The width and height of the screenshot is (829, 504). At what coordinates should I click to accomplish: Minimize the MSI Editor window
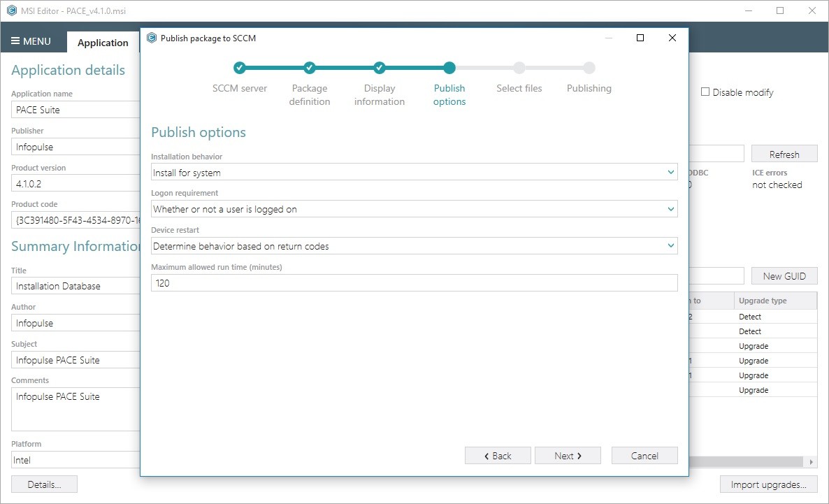pos(748,10)
